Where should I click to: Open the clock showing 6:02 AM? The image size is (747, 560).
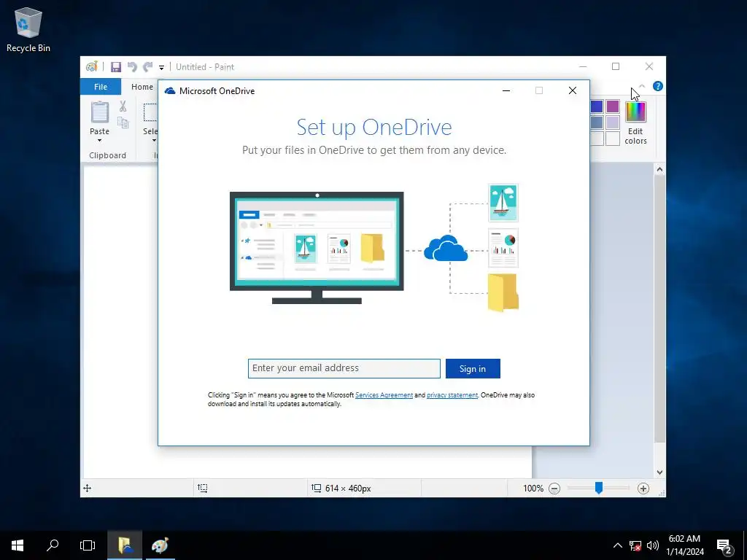[684, 545]
